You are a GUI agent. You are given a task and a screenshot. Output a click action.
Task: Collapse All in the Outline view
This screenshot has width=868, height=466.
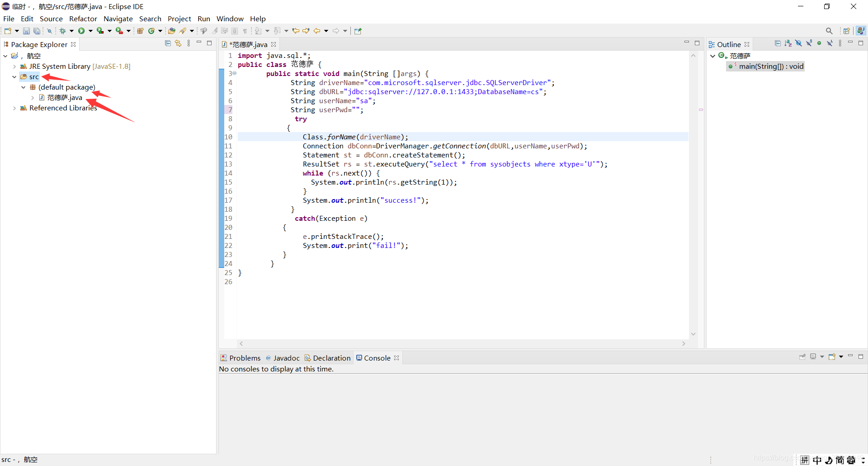pos(778,43)
